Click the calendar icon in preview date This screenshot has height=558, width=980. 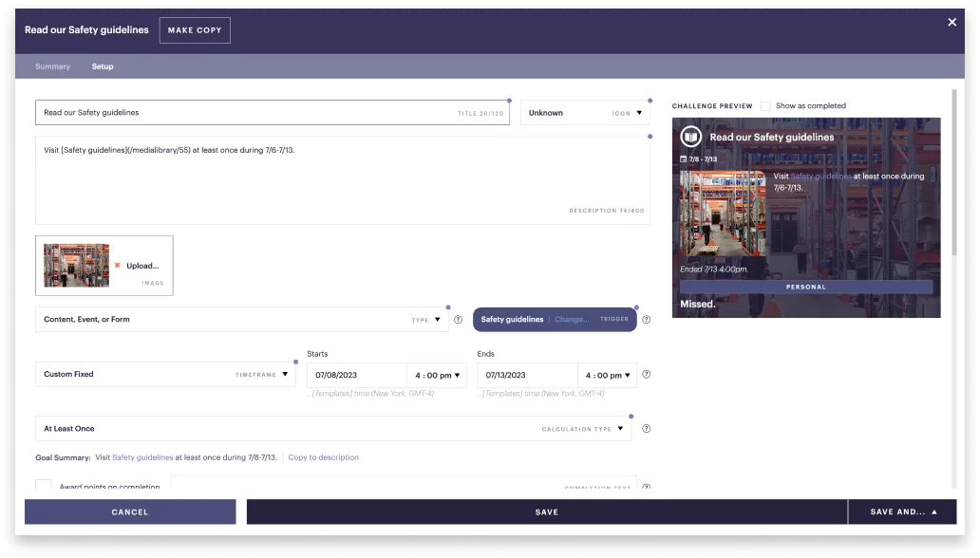(683, 159)
